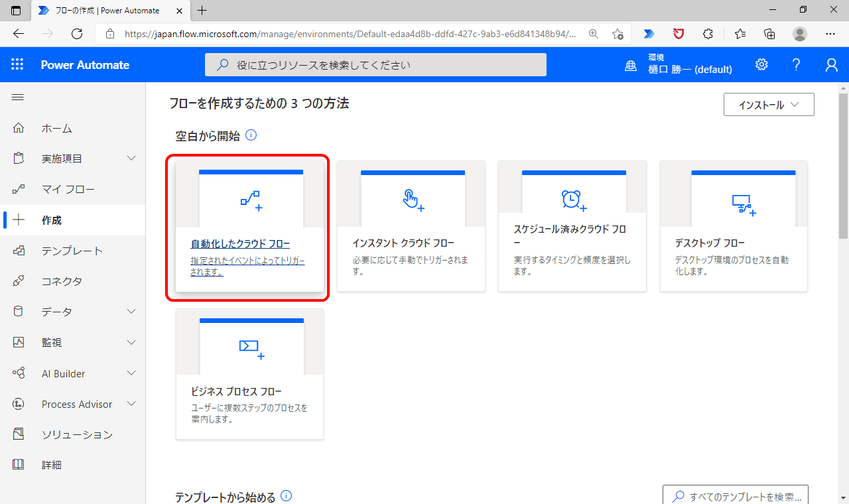This screenshot has width=849, height=504.
Task: Click the 自動化したクラウド フロー link
Action: click(240, 243)
